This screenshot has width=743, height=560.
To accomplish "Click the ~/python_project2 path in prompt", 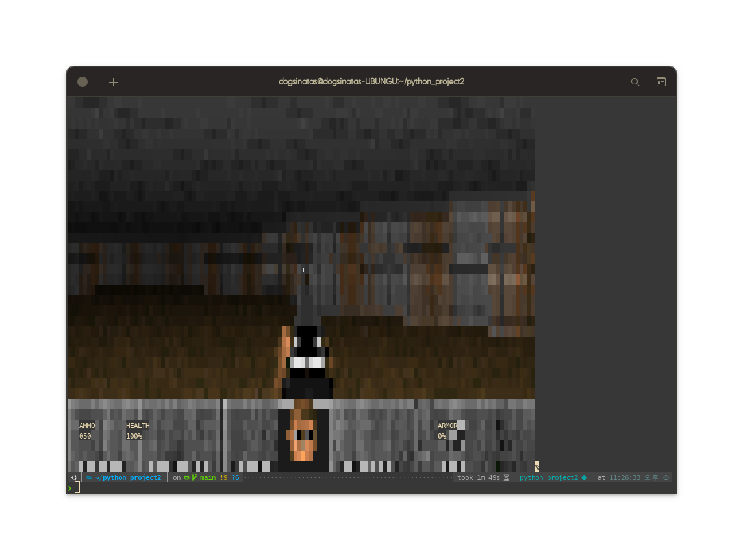I will 128,477.
